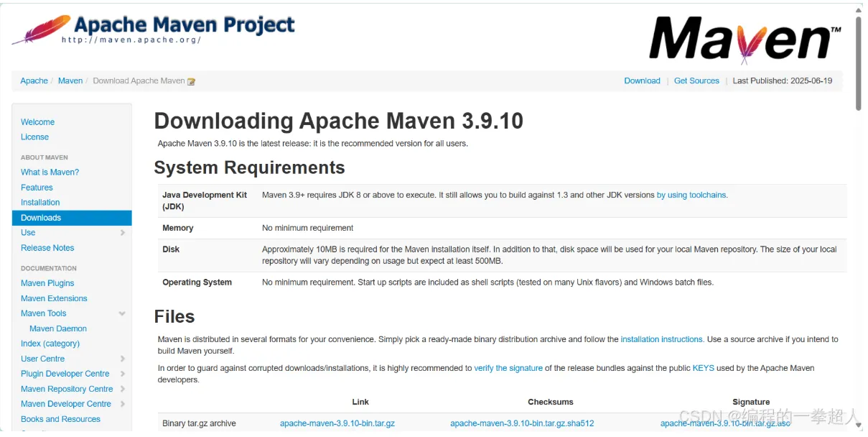Open Release Notes in the sidebar
Screen dimensions: 868x437
point(47,248)
